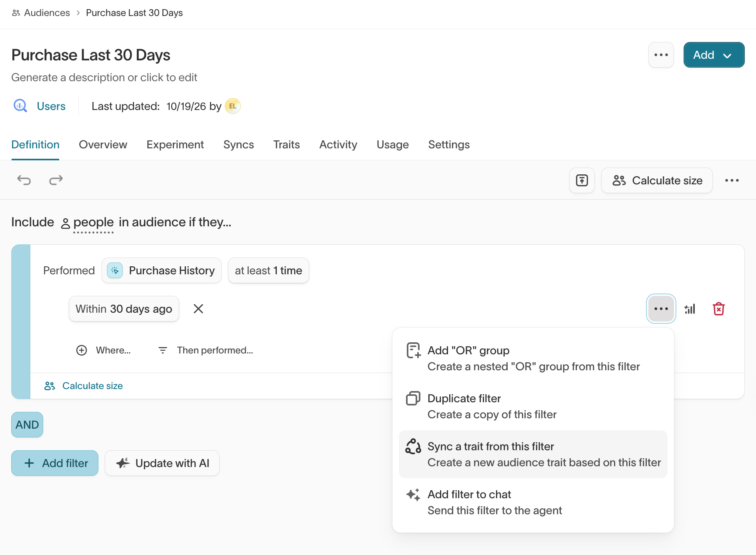The image size is (756, 555).
Task: Click Where... to add a property condition
Action: pyautogui.click(x=104, y=350)
